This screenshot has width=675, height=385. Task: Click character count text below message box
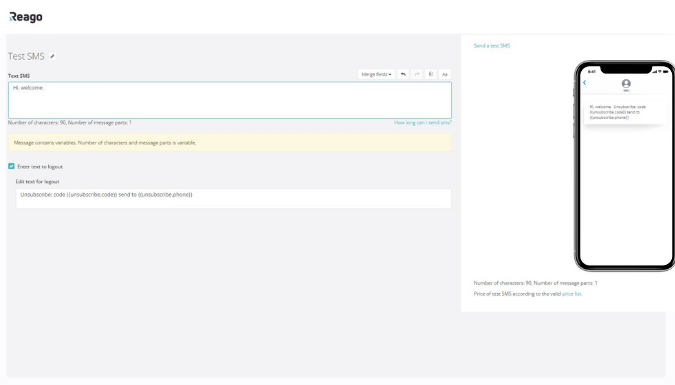[70, 123]
